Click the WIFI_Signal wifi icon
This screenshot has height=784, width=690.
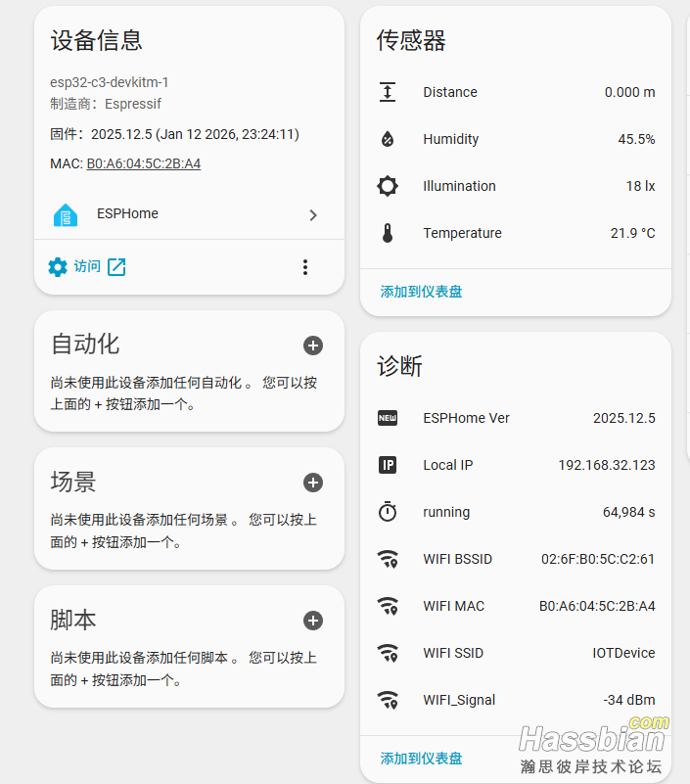point(388,700)
